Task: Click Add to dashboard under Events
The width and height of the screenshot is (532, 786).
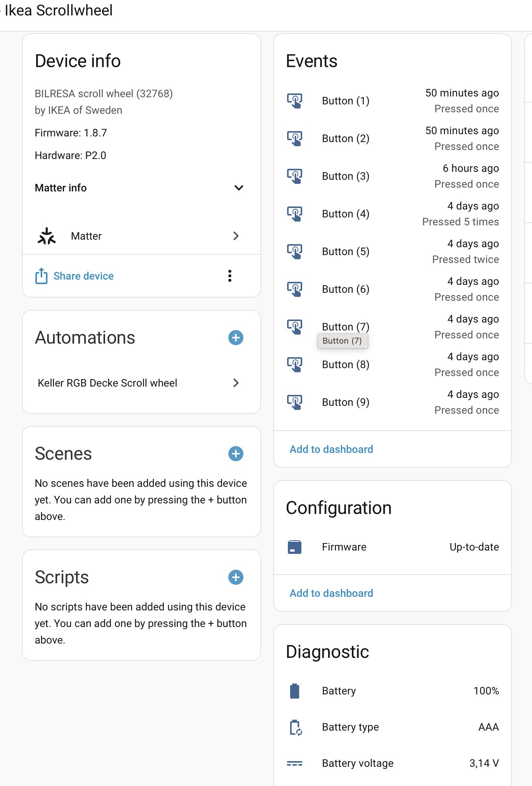Action: point(331,449)
